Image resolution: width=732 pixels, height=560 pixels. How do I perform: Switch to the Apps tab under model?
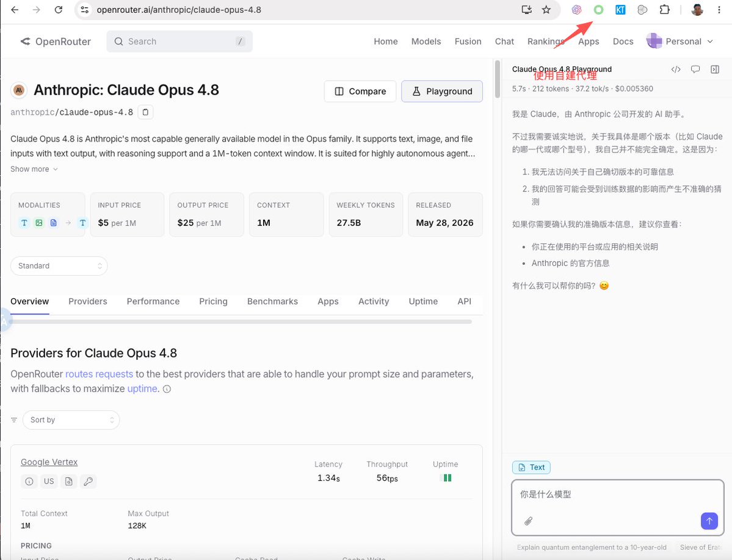328,301
